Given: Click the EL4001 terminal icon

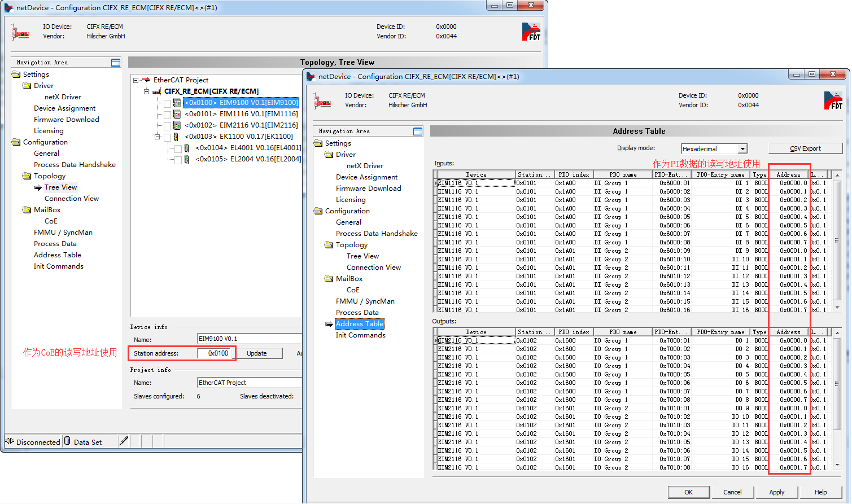Looking at the screenshot, I should [187, 148].
